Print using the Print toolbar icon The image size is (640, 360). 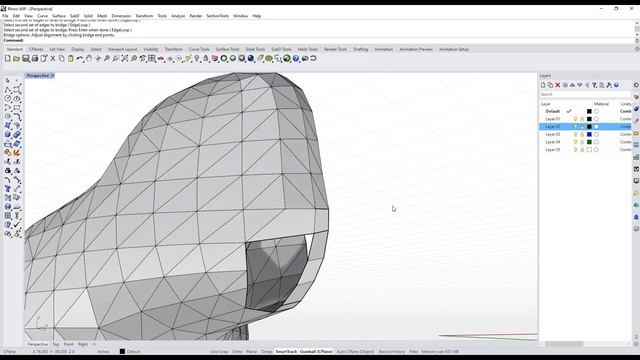tap(35, 59)
